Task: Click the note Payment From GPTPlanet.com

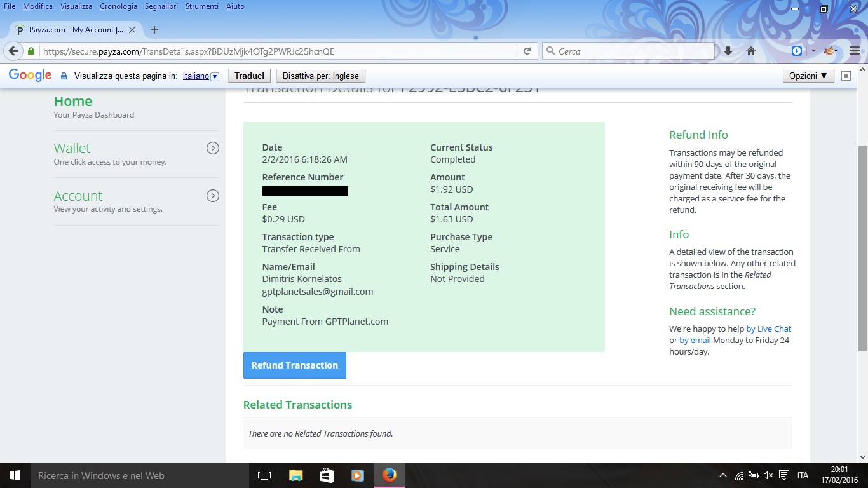Action: [x=325, y=322]
